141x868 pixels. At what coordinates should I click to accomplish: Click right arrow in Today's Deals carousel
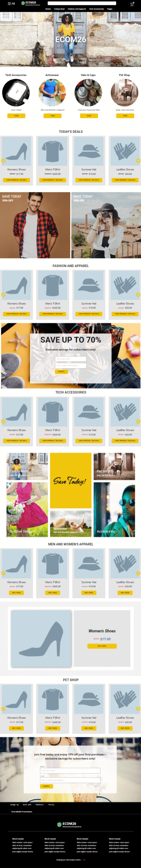click(x=138, y=161)
